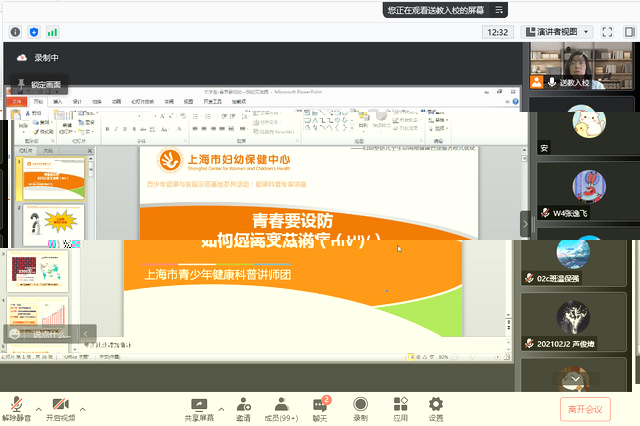
Task: Click the slide title 青春要设防
Action: [292, 221]
